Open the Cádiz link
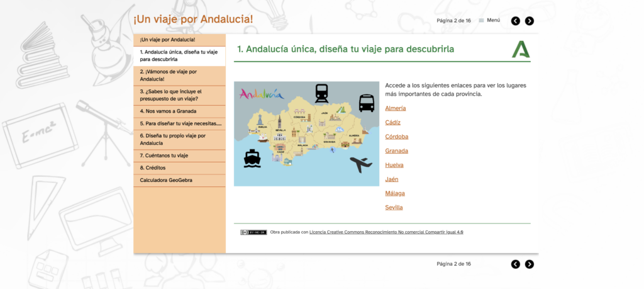Screen dimensions: 644x289 coord(392,123)
